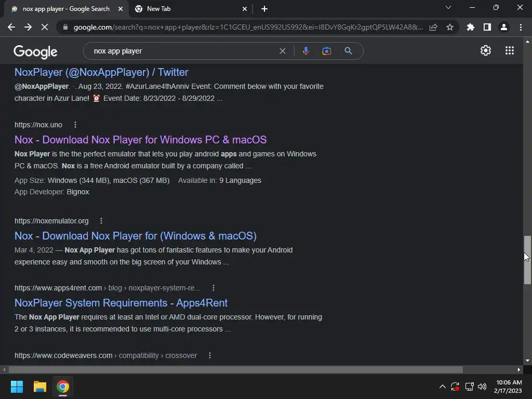532x399 pixels.
Task: Close the New Tab tab
Action: tap(245, 9)
